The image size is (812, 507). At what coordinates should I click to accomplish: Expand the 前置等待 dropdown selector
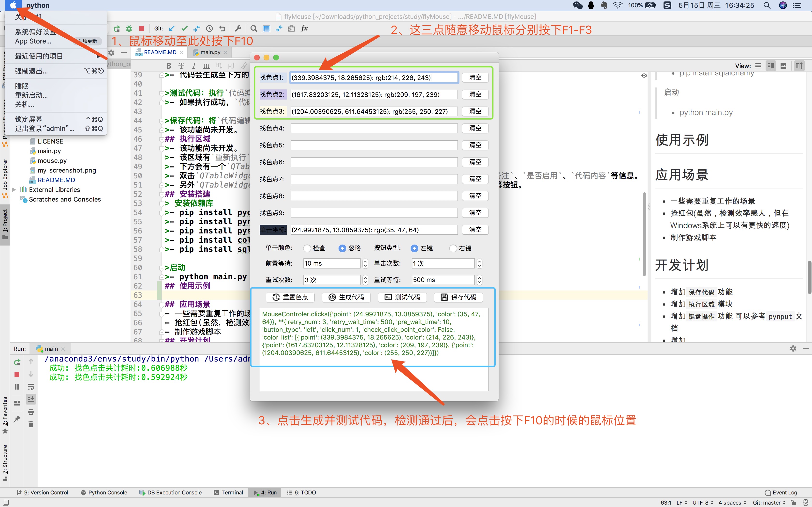(x=364, y=263)
